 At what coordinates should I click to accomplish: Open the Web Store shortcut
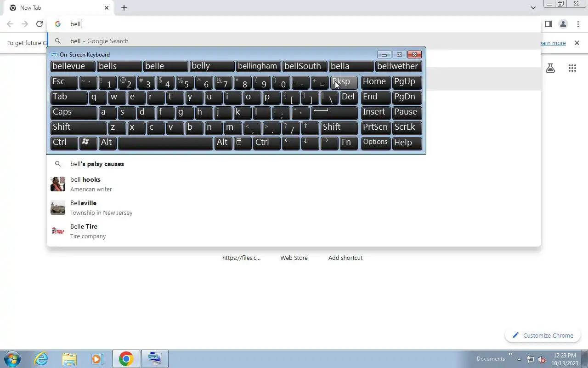coord(294,258)
